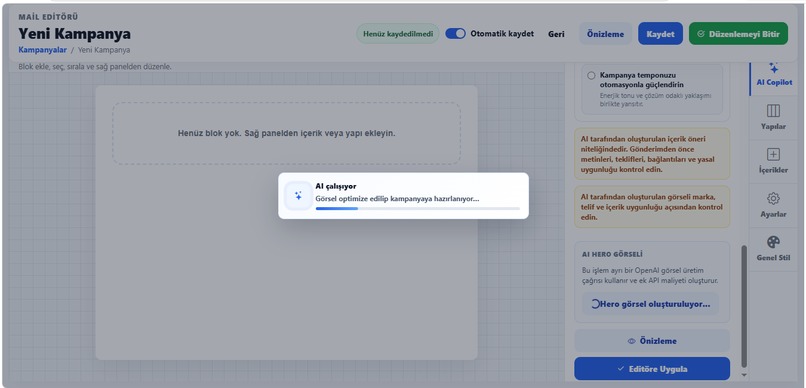Click the empty block placeholder area
Screen dimensions: 806x388
tap(286, 133)
